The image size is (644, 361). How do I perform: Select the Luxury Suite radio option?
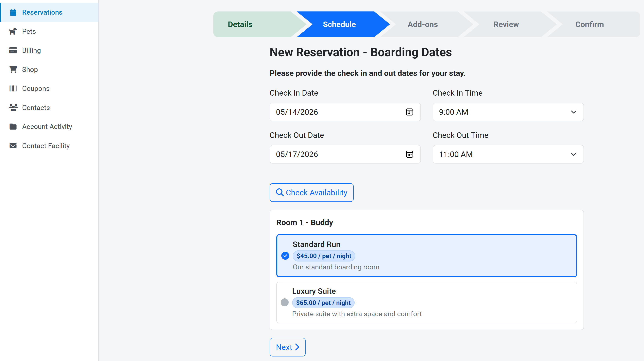[285, 302]
